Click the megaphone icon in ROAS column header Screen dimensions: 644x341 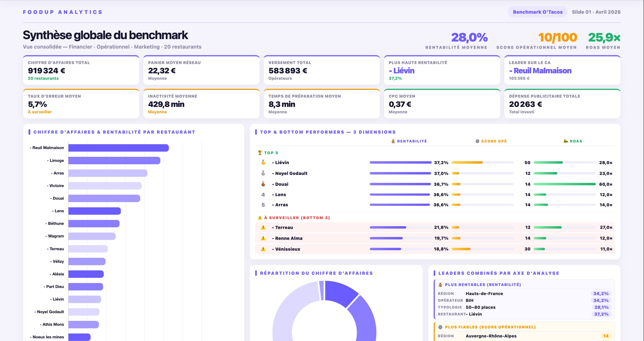(x=566, y=141)
